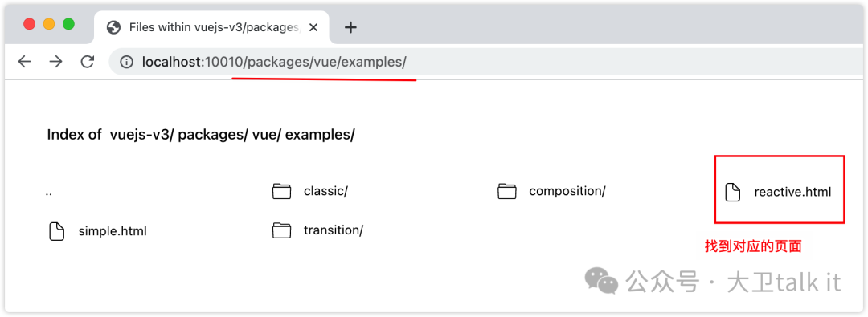Open the site information icon beside localhost
Screen dimensions: 868x317
point(127,62)
